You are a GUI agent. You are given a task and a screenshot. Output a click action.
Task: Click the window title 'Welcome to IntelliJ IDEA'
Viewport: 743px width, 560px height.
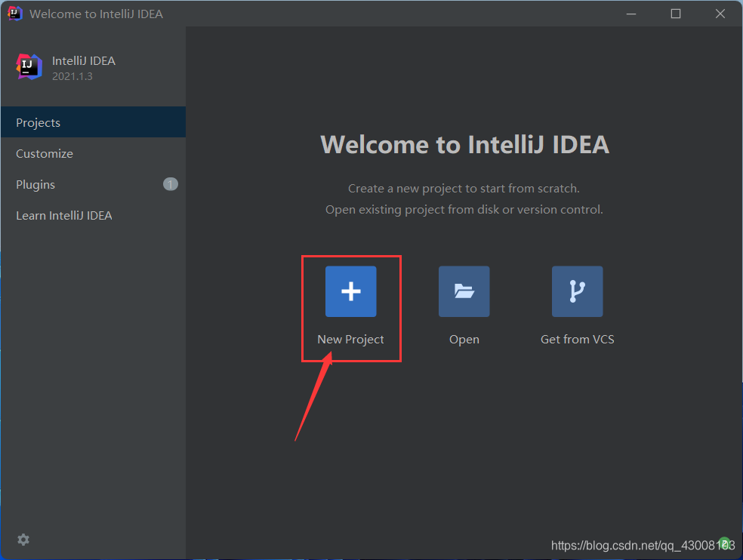(x=96, y=14)
